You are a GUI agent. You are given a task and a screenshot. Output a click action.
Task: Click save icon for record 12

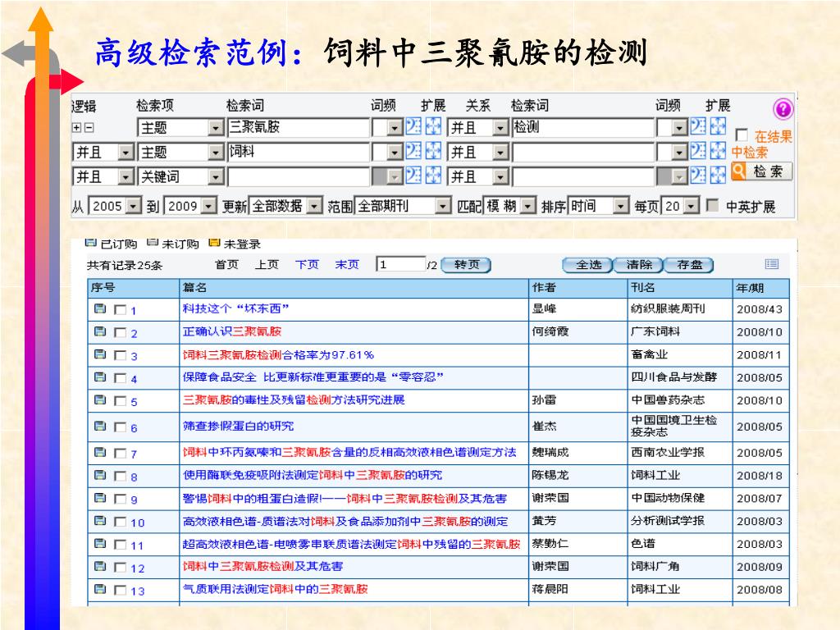pos(100,566)
